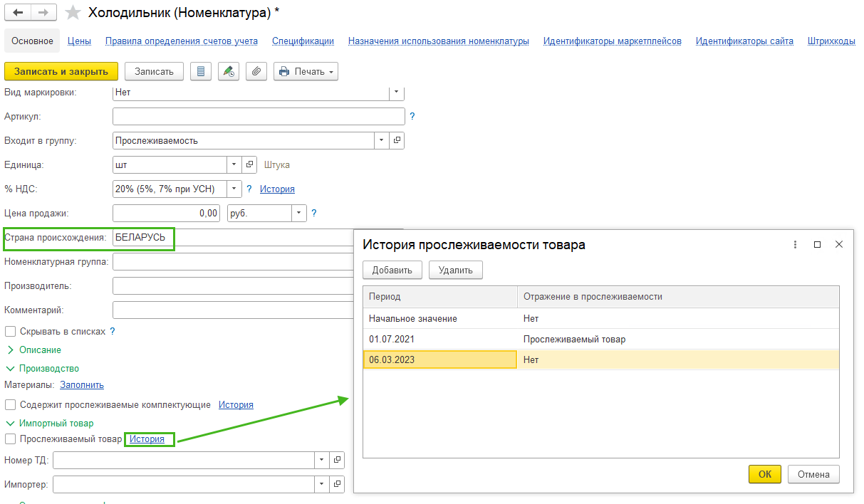Image resolution: width=864 pixels, height=504 pixels.
Task: Open Входит в группу dropdown arrow
Action: pyautogui.click(x=383, y=140)
